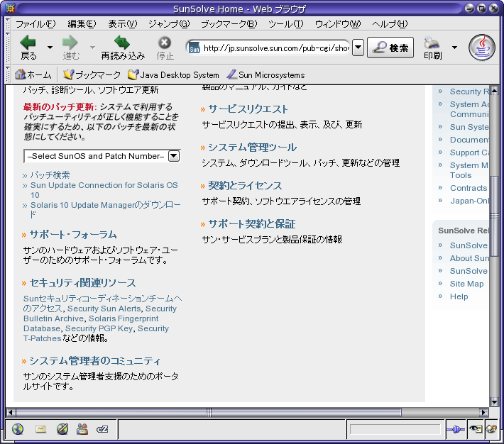504x444 pixels.
Task: Click the Sun site icon in URL bar
Action: [x=194, y=48]
